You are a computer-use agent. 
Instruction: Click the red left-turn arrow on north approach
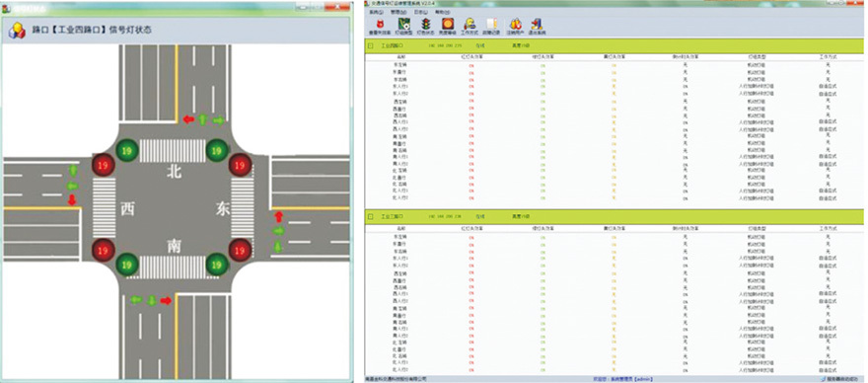click(x=188, y=119)
